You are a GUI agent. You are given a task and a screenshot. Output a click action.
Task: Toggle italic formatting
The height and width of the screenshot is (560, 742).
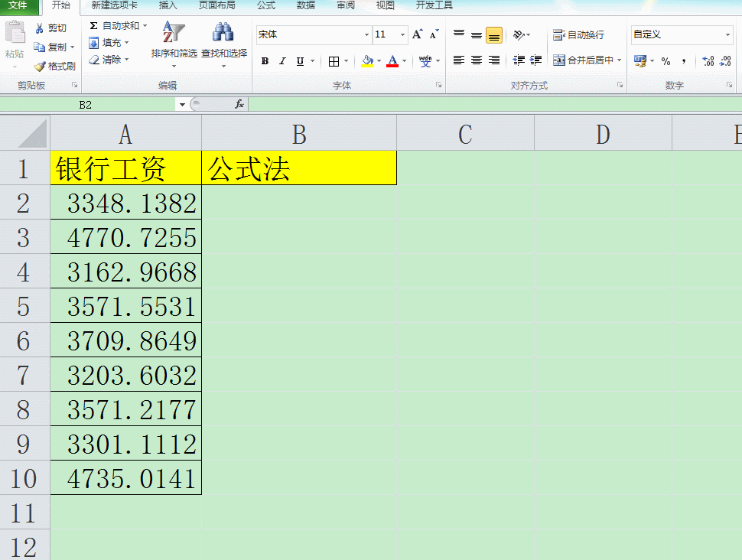(282, 60)
